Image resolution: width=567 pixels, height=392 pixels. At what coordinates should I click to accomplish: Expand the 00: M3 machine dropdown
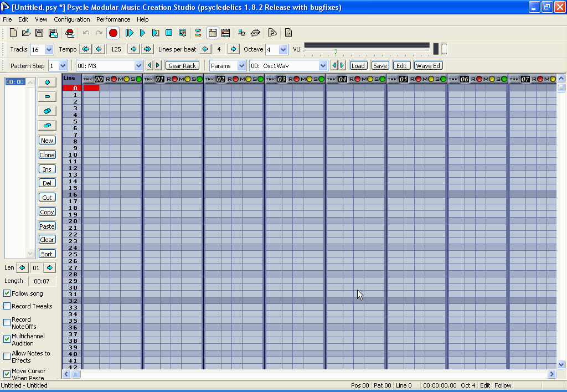[138, 66]
